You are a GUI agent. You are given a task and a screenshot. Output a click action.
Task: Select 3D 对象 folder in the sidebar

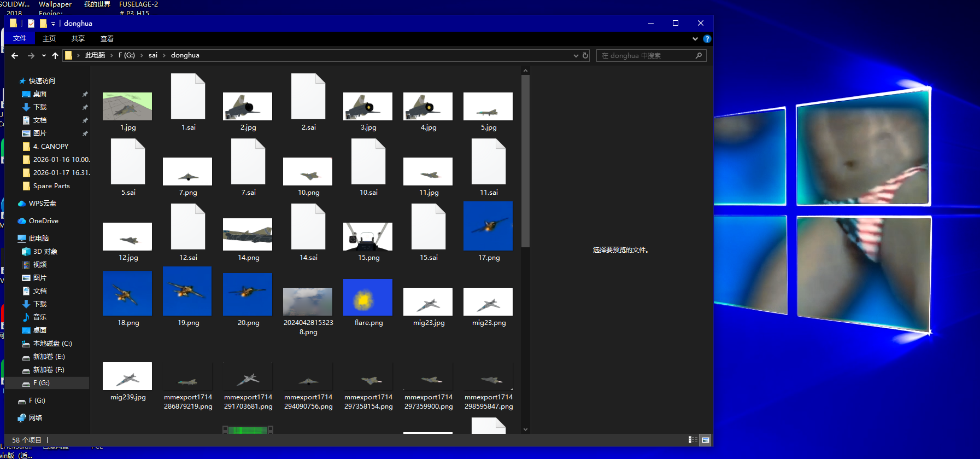pos(45,252)
